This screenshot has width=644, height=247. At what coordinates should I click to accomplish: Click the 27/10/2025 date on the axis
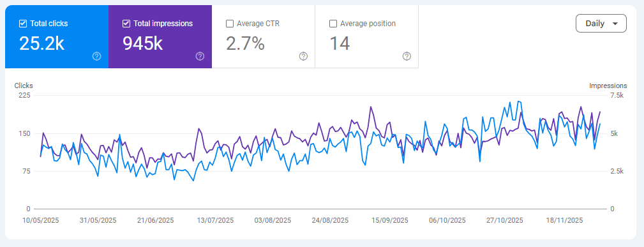[505, 220]
